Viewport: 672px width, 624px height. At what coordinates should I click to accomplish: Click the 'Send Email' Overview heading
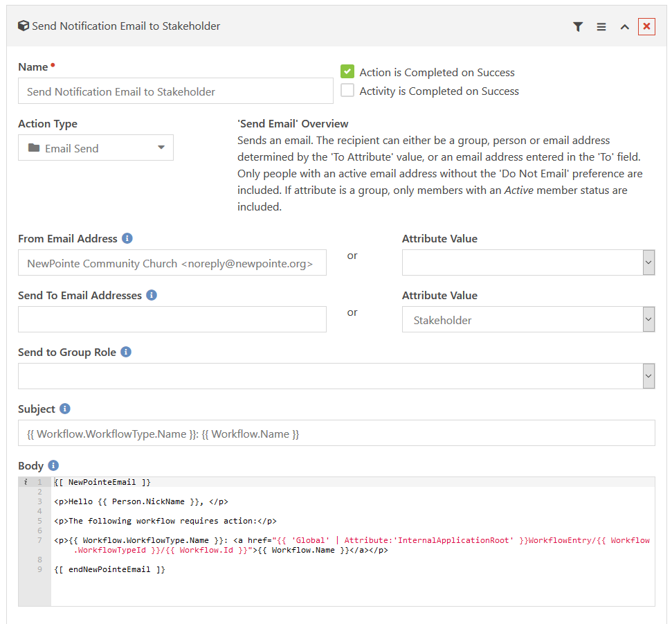coord(293,123)
